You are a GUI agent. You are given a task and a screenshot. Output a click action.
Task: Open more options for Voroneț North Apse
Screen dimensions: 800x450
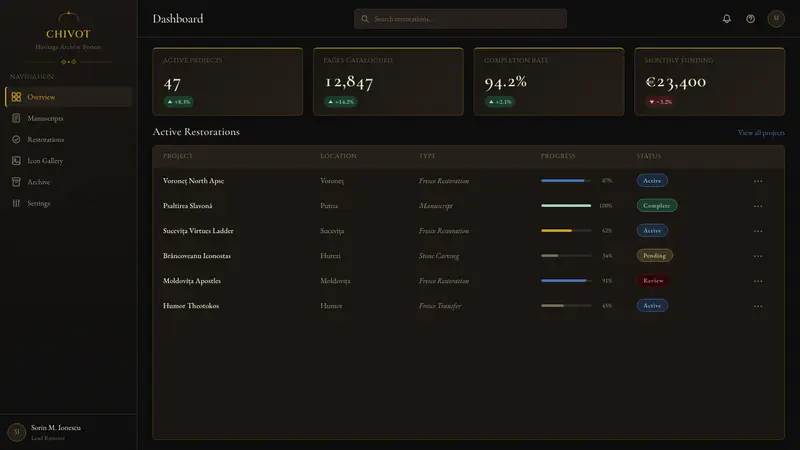coord(758,181)
